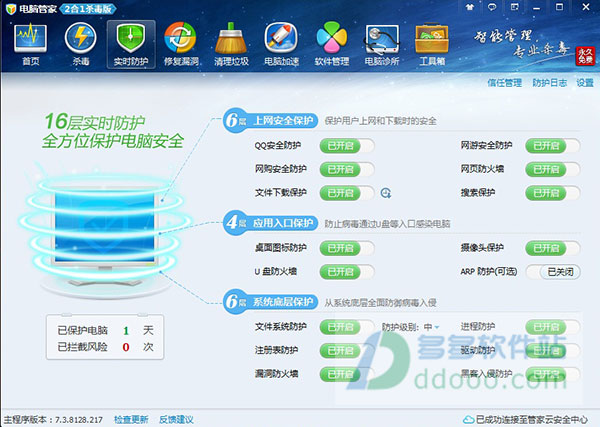Open the 杀毒 antivirus lightning icon
This screenshot has height=427, width=600.
[80, 44]
